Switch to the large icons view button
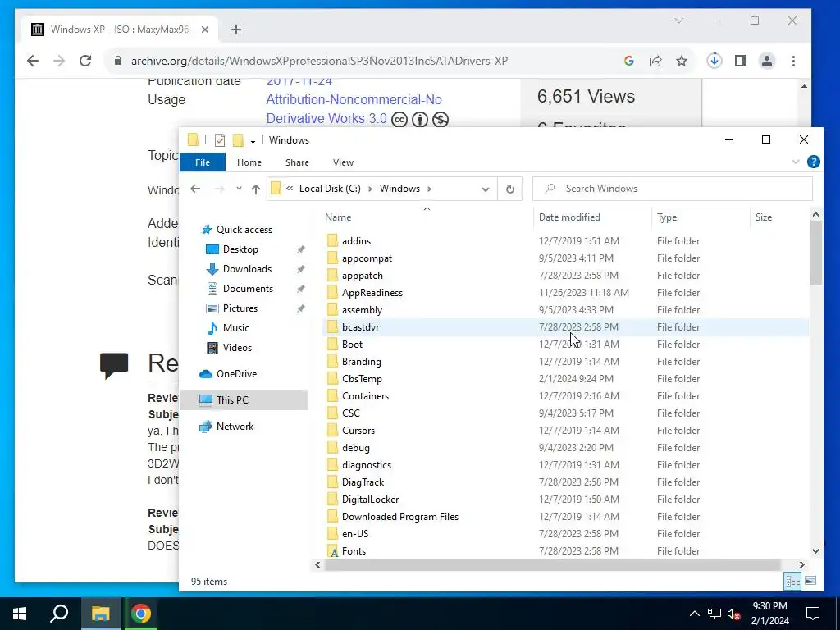The image size is (840, 630). [x=810, y=582]
